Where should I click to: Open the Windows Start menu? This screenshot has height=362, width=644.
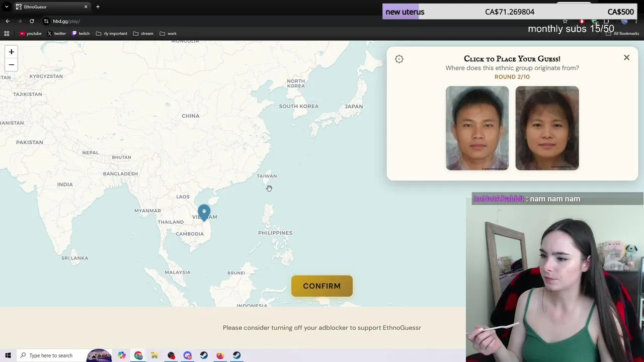click(x=8, y=355)
